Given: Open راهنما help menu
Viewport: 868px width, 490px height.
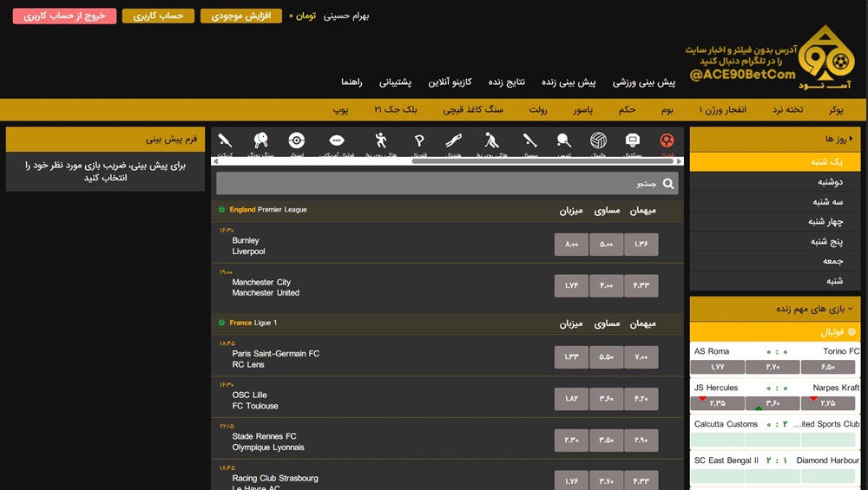Looking at the screenshot, I should pos(352,82).
